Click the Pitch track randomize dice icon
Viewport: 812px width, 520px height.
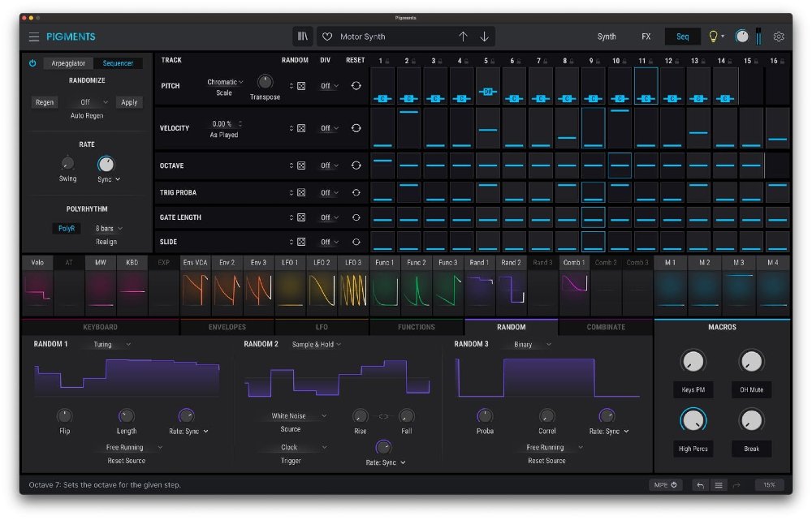301,86
